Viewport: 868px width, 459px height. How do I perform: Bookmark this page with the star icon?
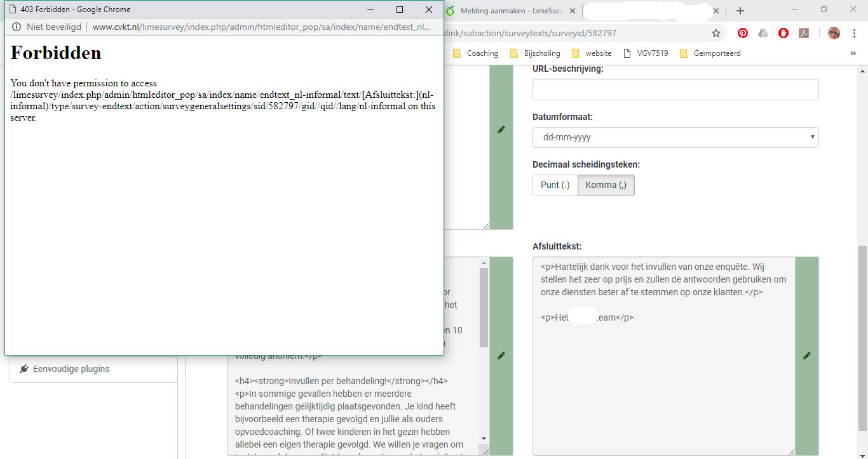pos(716,33)
